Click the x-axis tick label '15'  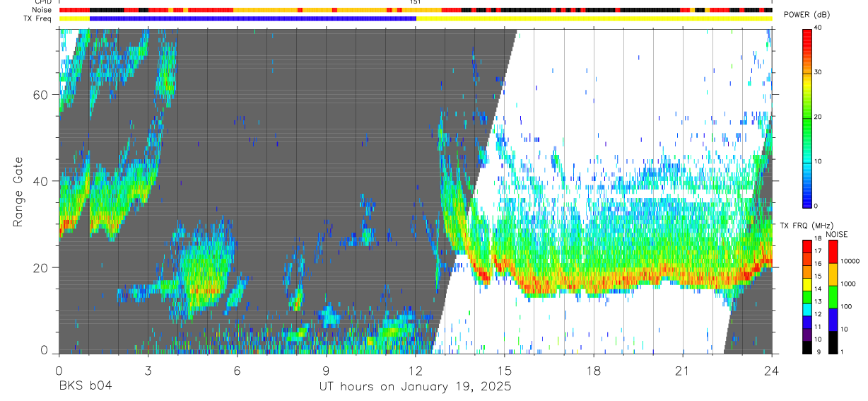coord(505,370)
